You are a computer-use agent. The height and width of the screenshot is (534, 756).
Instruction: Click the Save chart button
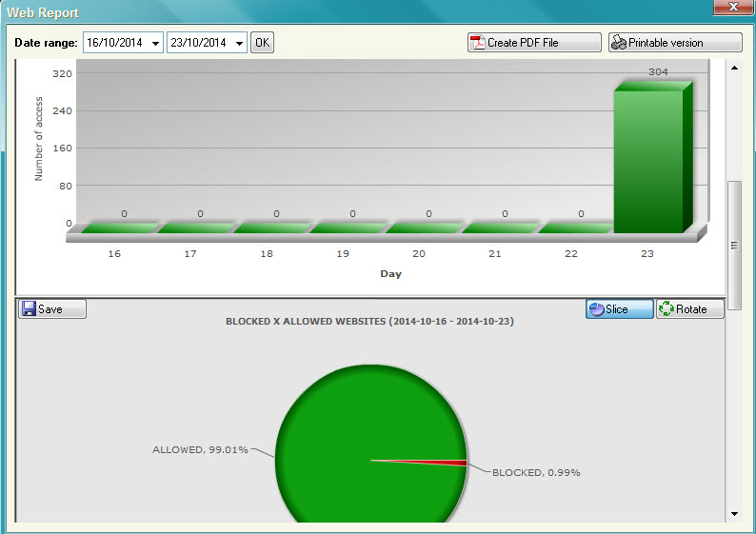(52, 309)
